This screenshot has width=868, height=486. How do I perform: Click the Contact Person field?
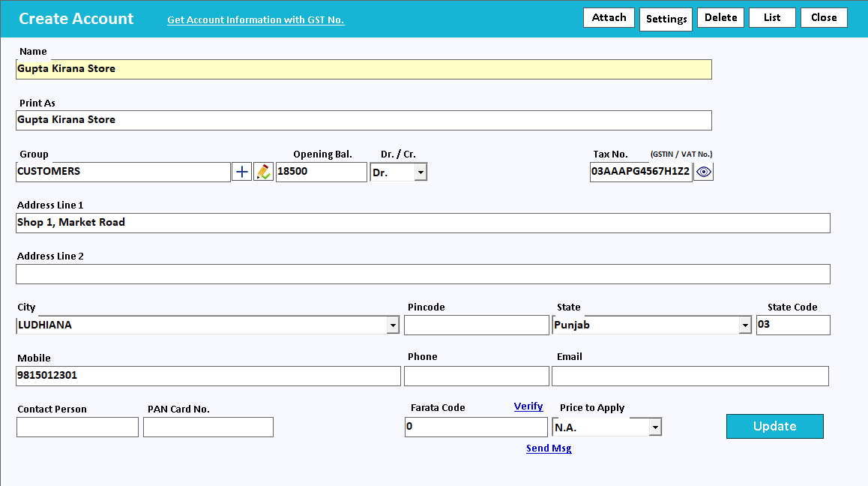point(77,427)
